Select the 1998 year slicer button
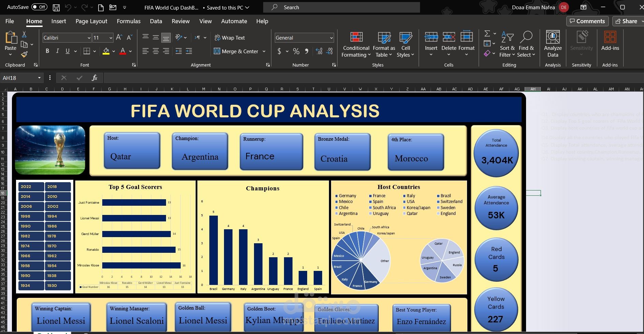 click(31, 216)
